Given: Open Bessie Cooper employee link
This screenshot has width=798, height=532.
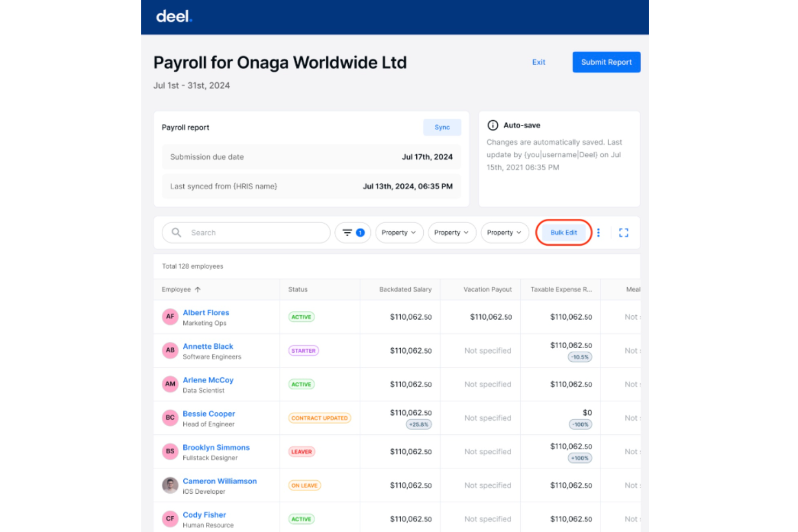Looking at the screenshot, I should click(209, 414).
